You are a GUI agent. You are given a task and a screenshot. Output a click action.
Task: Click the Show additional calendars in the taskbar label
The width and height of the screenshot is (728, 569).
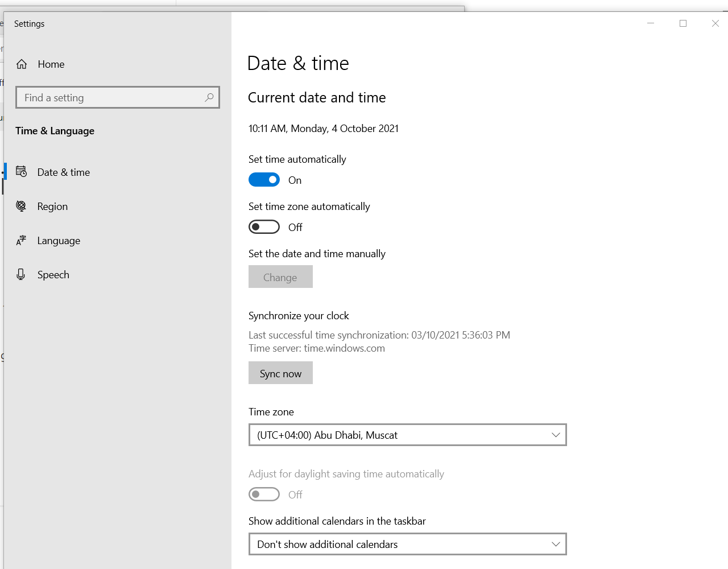(337, 521)
